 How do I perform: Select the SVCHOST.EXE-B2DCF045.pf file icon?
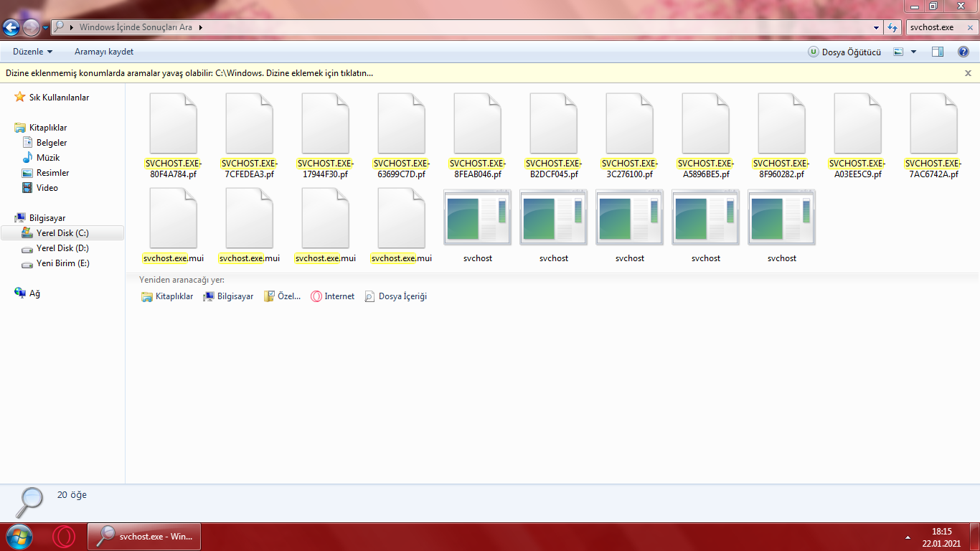pos(553,123)
